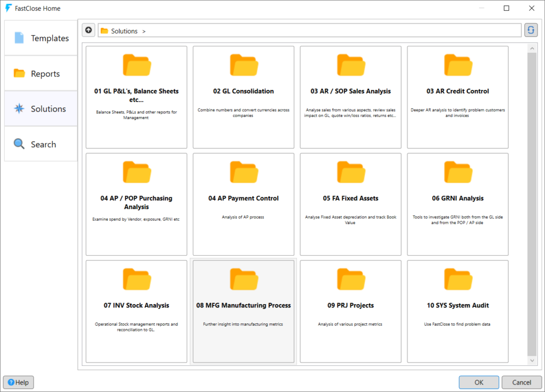Select the Solutions tab label
The image size is (545, 392).
48,109
